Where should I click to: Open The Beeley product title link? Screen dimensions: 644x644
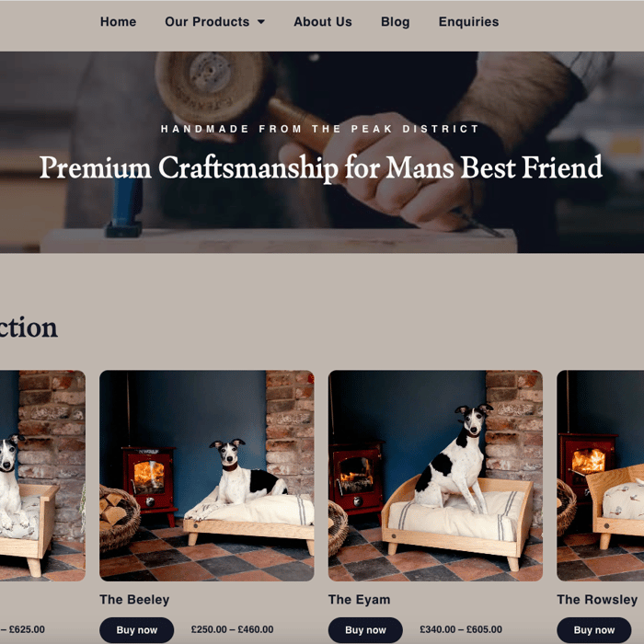tap(134, 600)
